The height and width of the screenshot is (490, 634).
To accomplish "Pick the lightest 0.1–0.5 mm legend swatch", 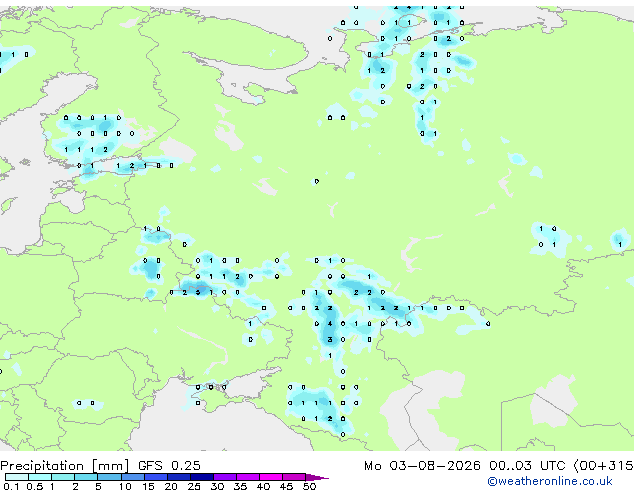I will (17, 477).
